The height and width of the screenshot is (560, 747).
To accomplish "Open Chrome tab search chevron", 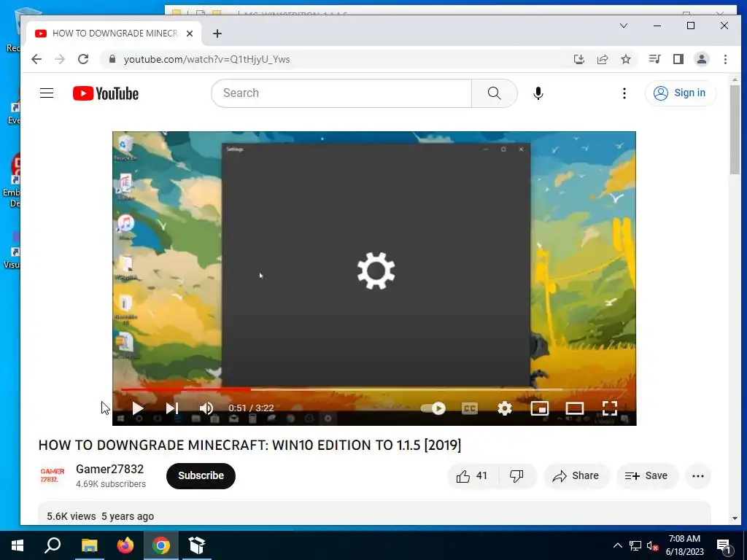I will click(x=624, y=26).
